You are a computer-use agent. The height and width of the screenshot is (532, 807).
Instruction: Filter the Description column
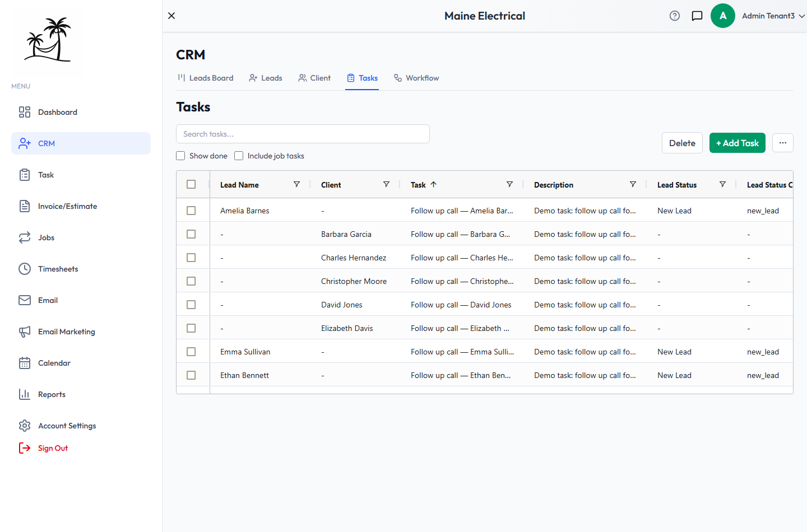tap(633, 184)
